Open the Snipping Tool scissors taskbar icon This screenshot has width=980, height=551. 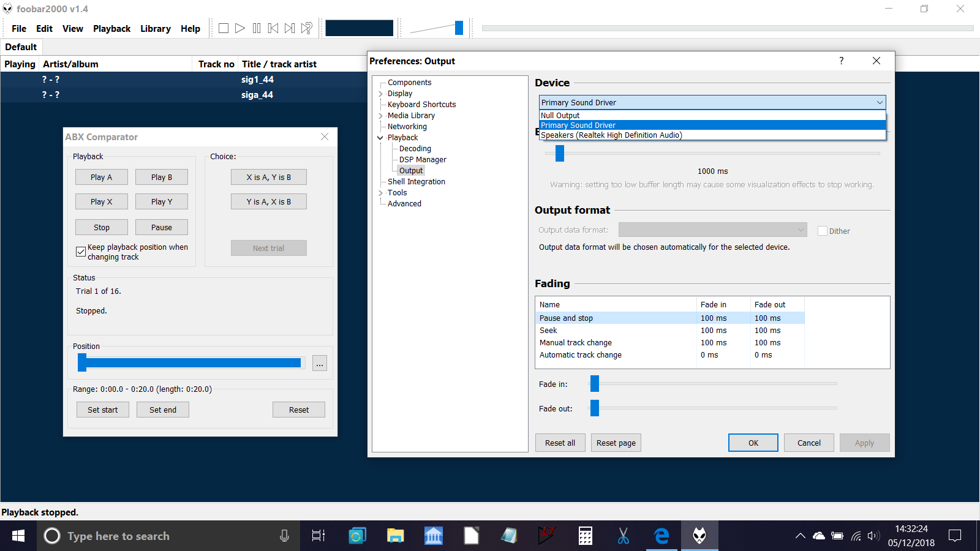coord(624,536)
